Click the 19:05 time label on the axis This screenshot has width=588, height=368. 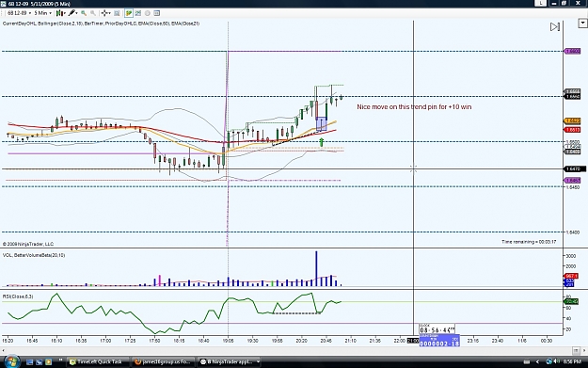pos(228,341)
